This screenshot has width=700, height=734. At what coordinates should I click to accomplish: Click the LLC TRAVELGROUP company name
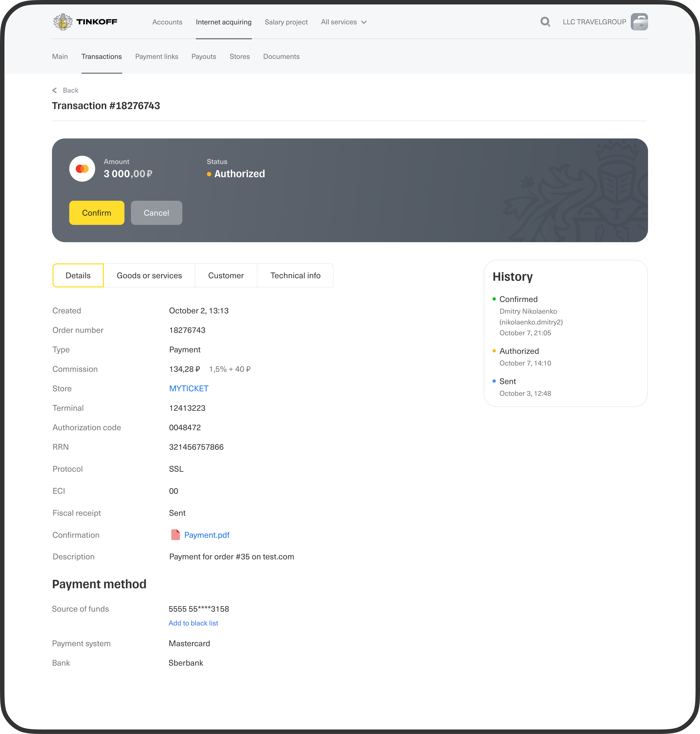(x=594, y=22)
